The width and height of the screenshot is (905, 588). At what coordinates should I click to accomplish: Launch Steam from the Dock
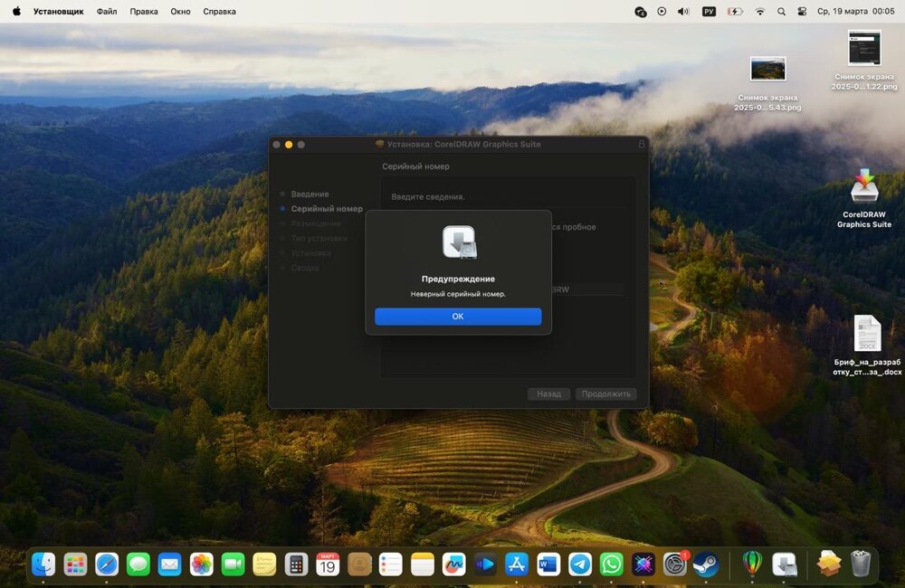pyautogui.click(x=706, y=564)
